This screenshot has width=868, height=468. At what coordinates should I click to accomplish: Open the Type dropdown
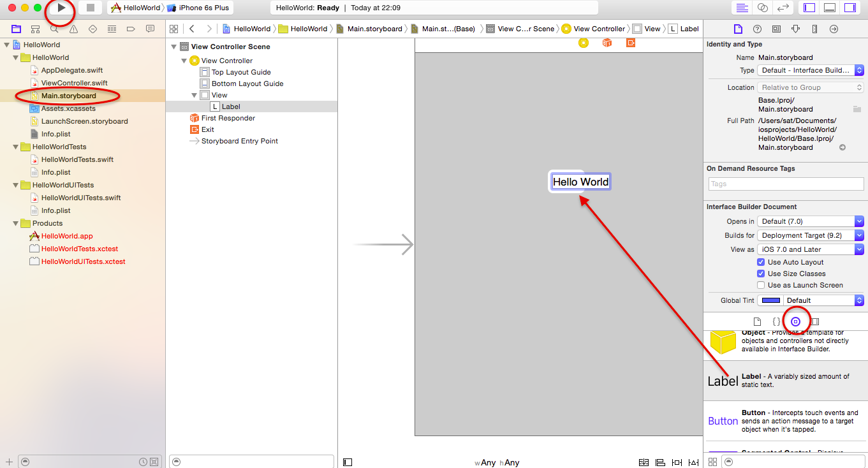coord(811,70)
